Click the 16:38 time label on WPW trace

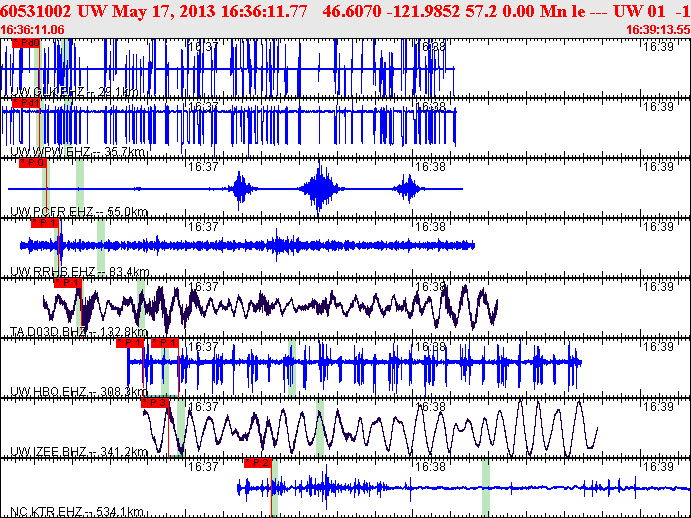tap(431, 106)
